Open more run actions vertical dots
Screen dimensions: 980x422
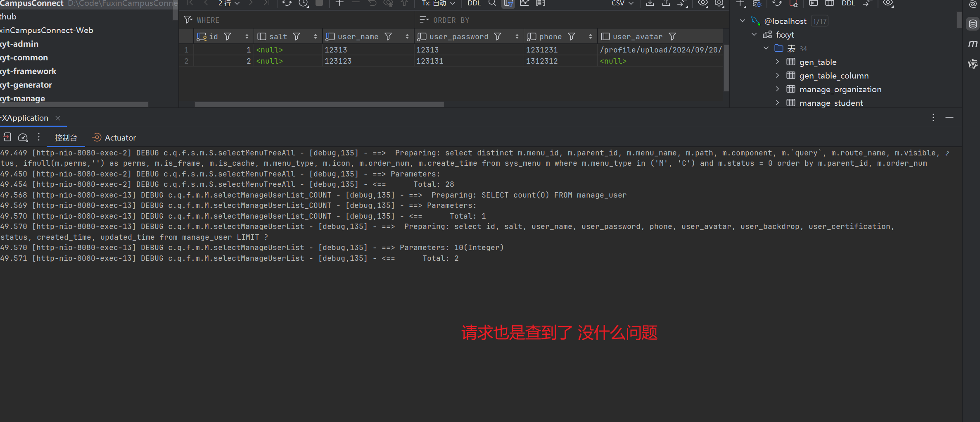click(39, 137)
